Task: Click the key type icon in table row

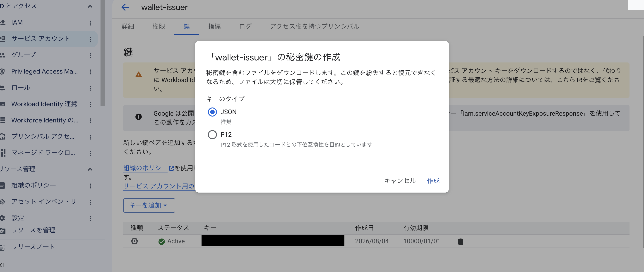Action: [135, 241]
